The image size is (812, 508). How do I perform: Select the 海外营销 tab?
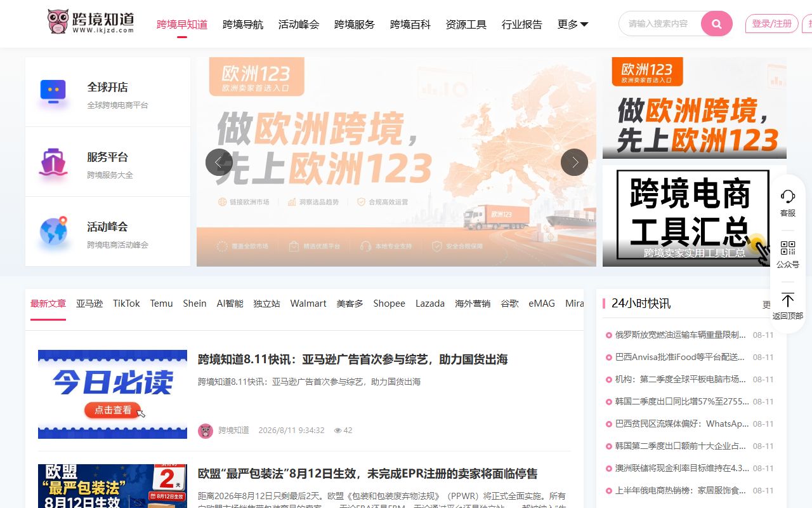click(x=473, y=304)
